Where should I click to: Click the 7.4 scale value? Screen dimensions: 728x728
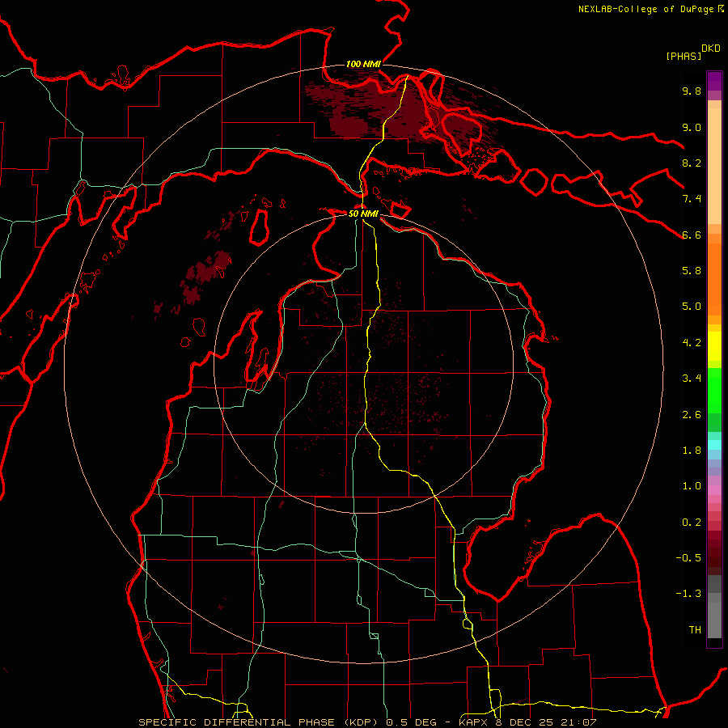click(x=692, y=199)
